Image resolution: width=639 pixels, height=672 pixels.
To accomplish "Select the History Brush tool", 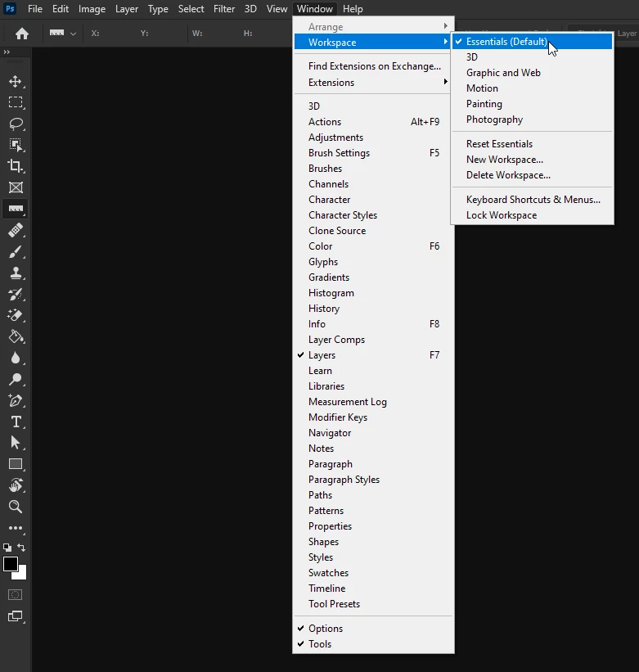I will click(16, 294).
